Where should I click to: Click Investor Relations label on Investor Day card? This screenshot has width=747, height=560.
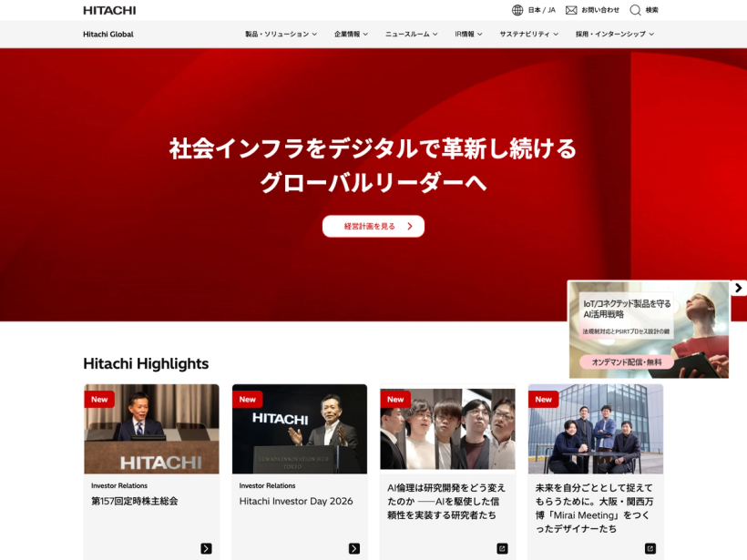coord(267,485)
